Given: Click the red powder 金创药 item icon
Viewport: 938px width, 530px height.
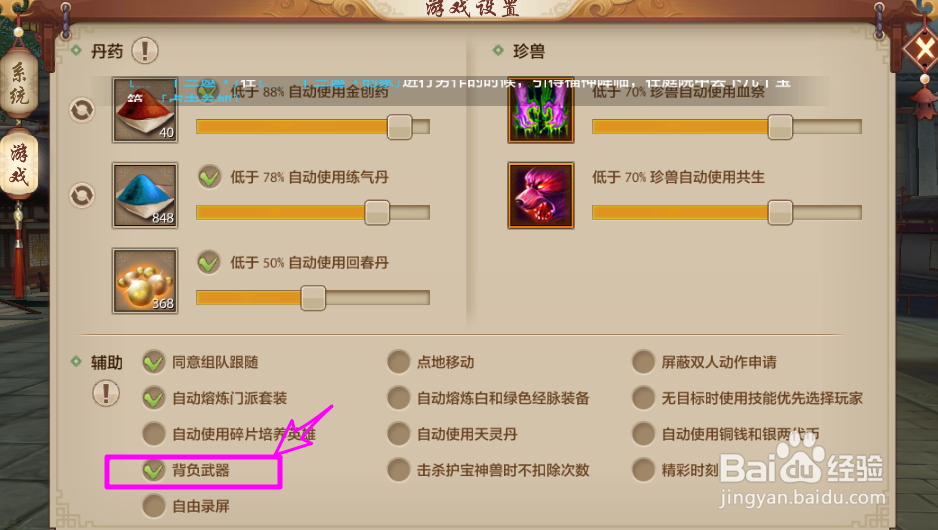Looking at the screenshot, I should 145,110.
